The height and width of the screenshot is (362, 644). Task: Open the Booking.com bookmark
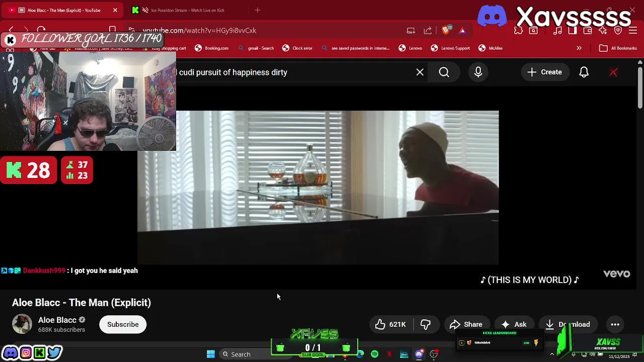(x=212, y=48)
